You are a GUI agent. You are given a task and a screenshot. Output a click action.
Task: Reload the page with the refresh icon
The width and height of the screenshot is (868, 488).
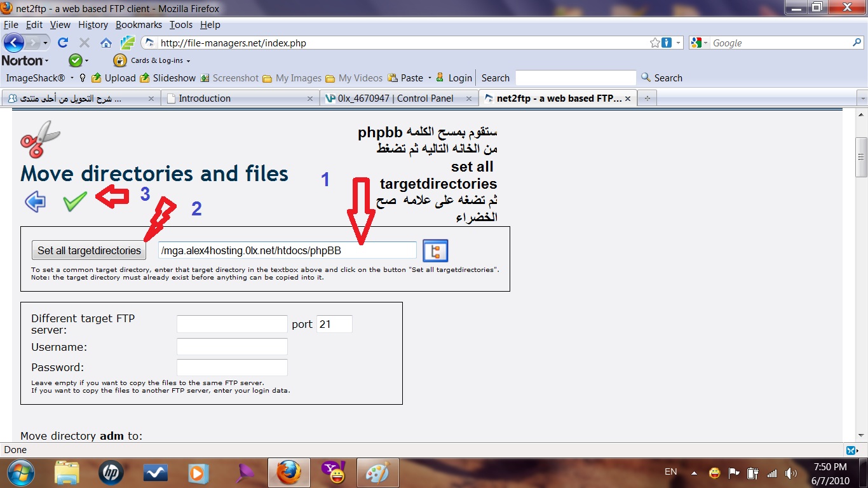[x=62, y=43]
